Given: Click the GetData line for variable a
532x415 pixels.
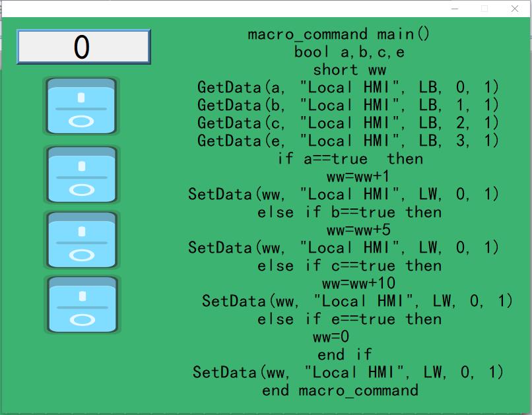Looking at the screenshot, I should point(348,88).
